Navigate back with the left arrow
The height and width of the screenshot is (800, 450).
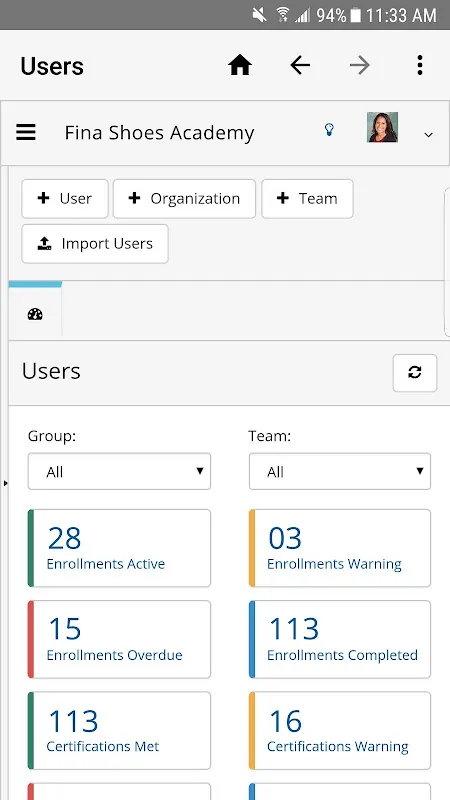300,65
